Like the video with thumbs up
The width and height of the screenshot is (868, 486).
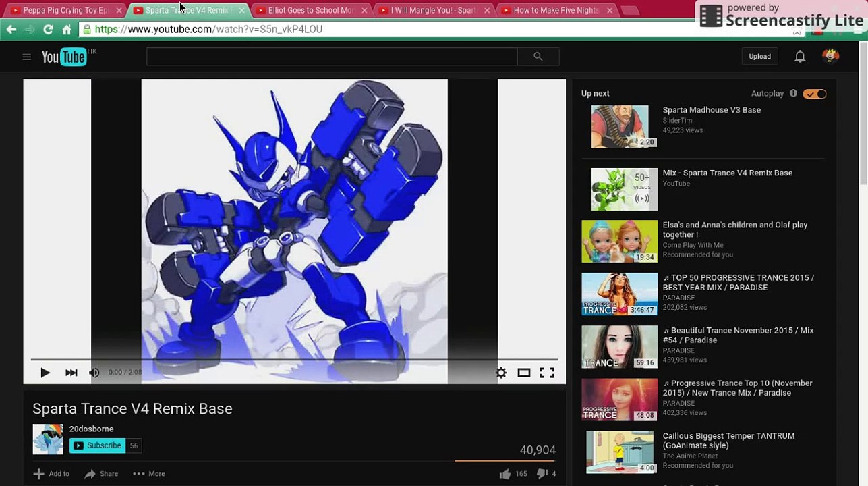coord(505,474)
